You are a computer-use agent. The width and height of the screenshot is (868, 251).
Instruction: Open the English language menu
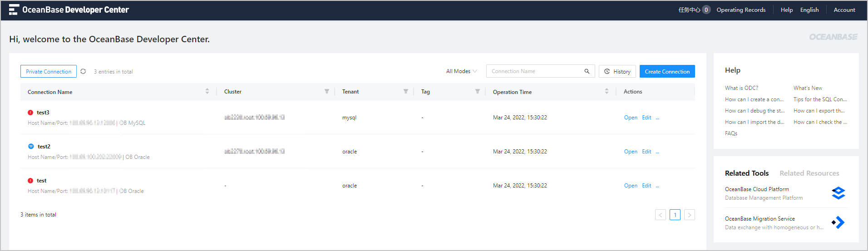pyautogui.click(x=809, y=10)
